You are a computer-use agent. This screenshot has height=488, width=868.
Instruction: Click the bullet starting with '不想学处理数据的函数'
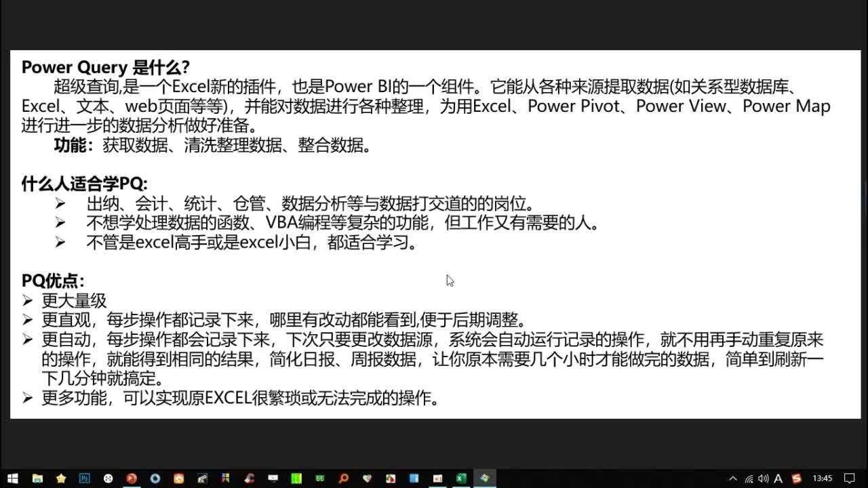point(343,222)
